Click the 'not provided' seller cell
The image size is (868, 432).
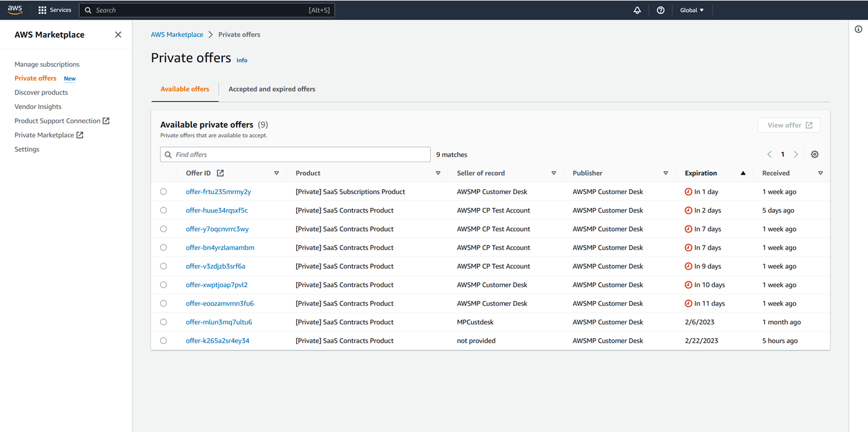pos(476,341)
